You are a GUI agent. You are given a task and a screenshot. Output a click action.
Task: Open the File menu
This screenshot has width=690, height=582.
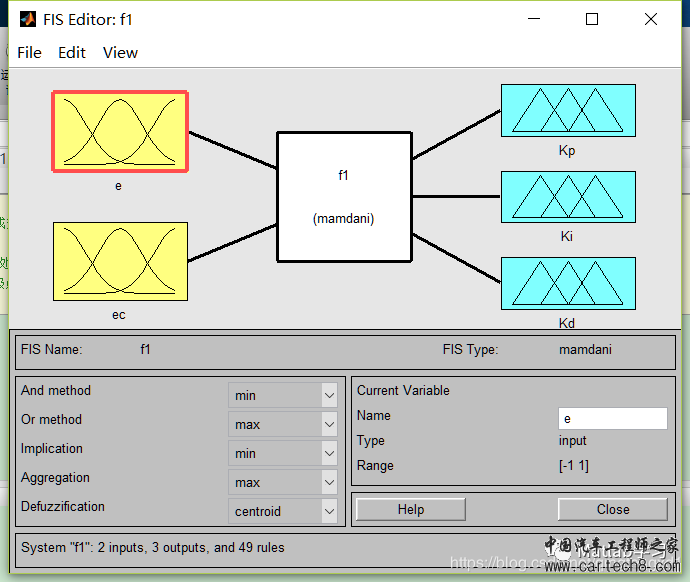[x=29, y=53]
